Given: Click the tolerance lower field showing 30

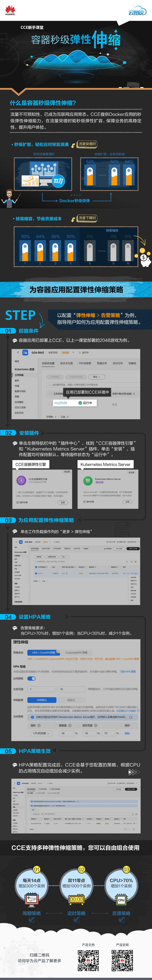Looking at the screenshot, I should pyautogui.click(x=89, y=733).
